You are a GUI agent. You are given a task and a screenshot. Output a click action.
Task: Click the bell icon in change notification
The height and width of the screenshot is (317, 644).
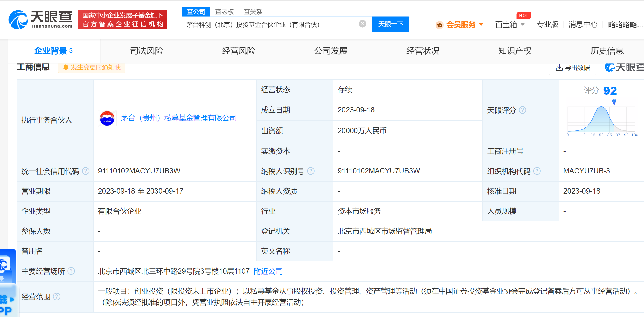66,67
